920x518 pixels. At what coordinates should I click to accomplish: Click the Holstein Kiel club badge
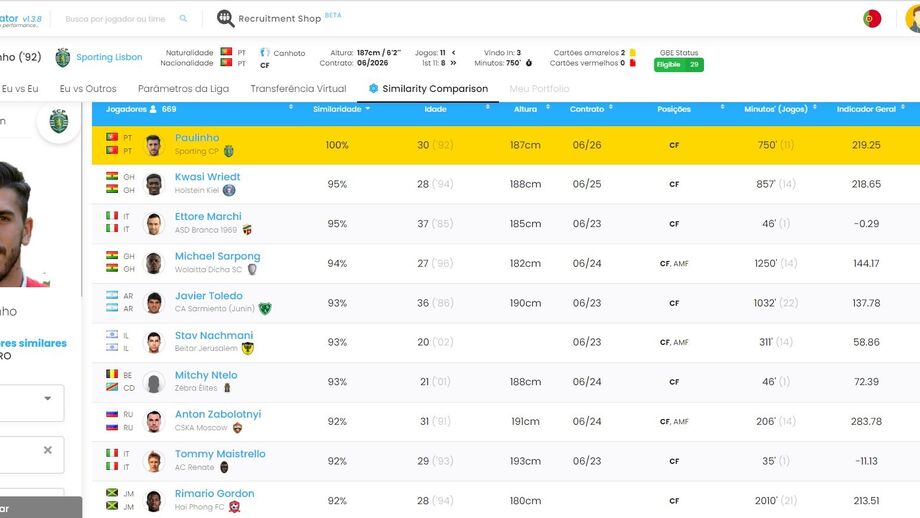[x=229, y=190]
